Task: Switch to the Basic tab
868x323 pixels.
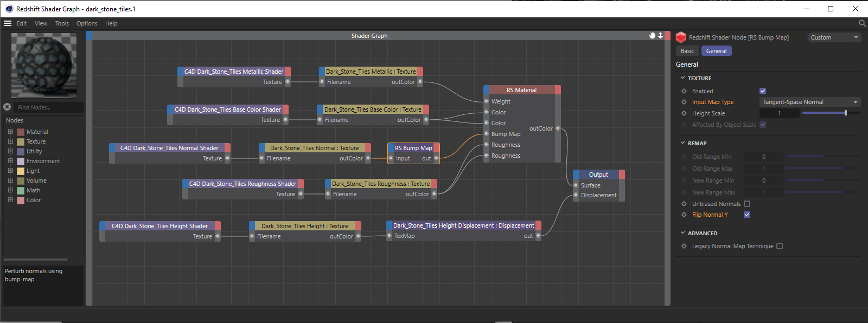Action: (687, 51)
